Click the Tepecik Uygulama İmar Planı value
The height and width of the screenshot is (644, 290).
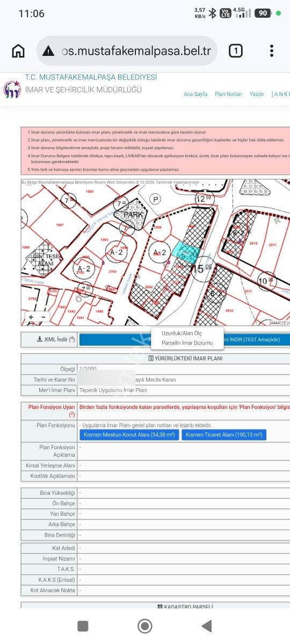tap(113, 390)
